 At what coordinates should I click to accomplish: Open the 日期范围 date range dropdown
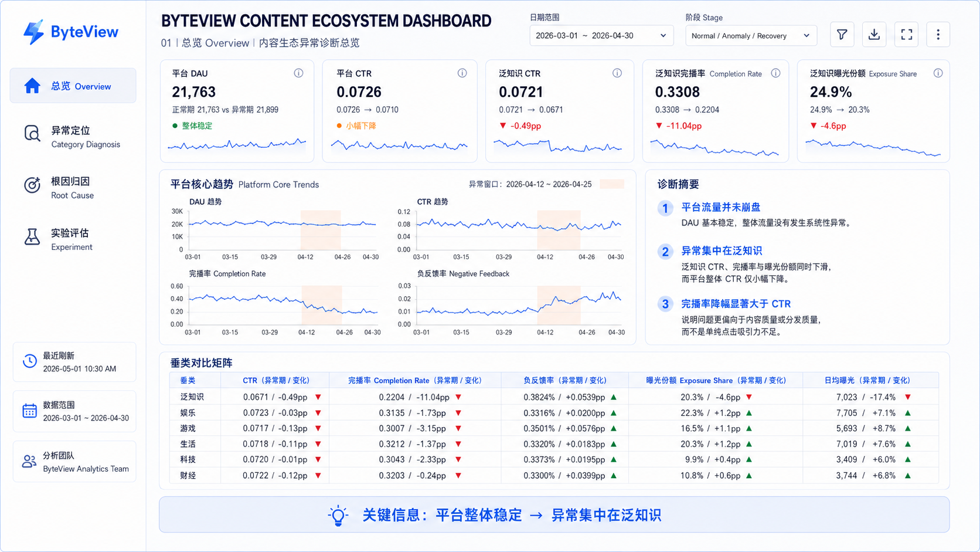pos(601,35)
